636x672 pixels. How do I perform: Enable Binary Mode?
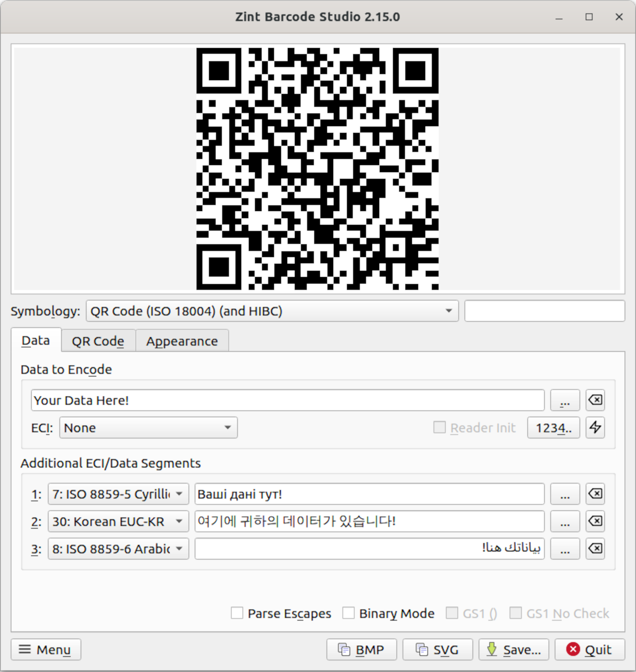pyautogui.click(x=349, y=613)
